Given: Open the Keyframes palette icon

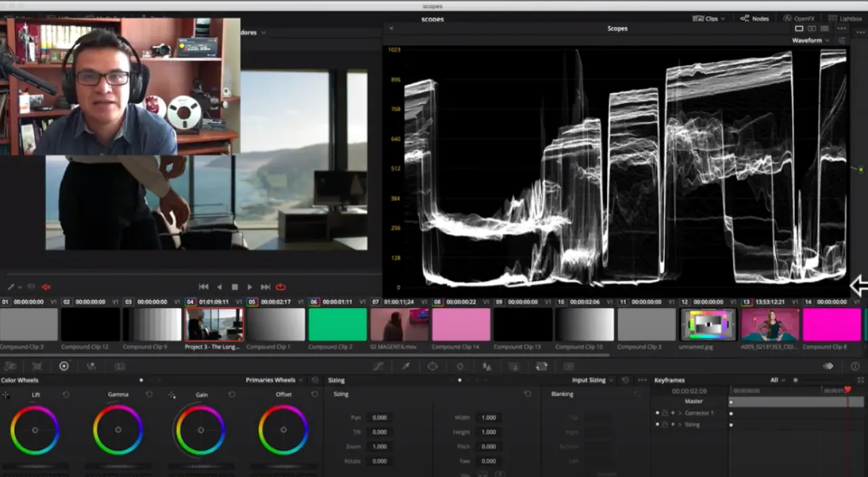Looking at the screenshot, I should pyautogui.click(x=828, y=366).
